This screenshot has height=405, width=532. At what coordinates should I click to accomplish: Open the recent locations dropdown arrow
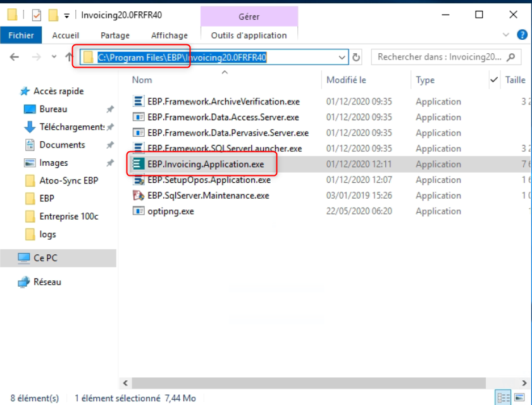tap(54, 57)
